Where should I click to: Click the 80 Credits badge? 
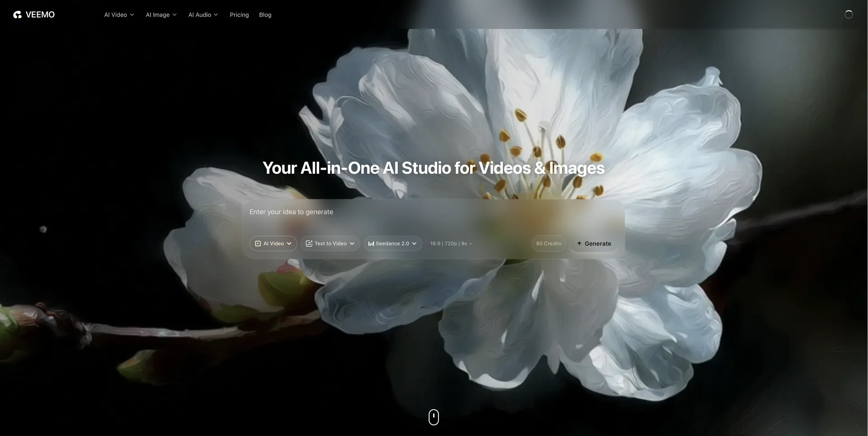(548, 244)
